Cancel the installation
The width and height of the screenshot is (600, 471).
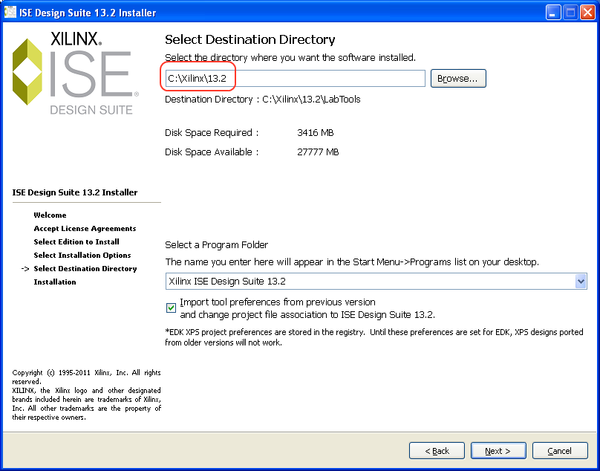point(559,451)
